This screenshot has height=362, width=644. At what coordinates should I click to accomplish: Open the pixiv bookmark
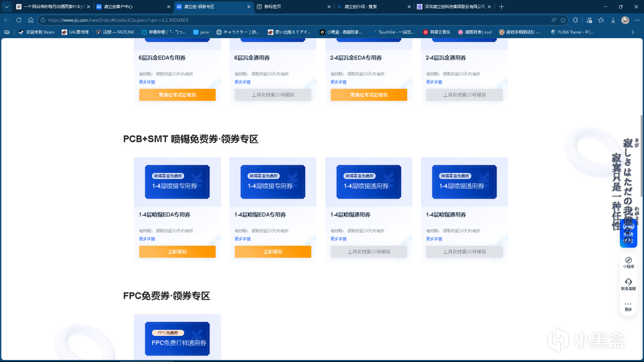201,32
